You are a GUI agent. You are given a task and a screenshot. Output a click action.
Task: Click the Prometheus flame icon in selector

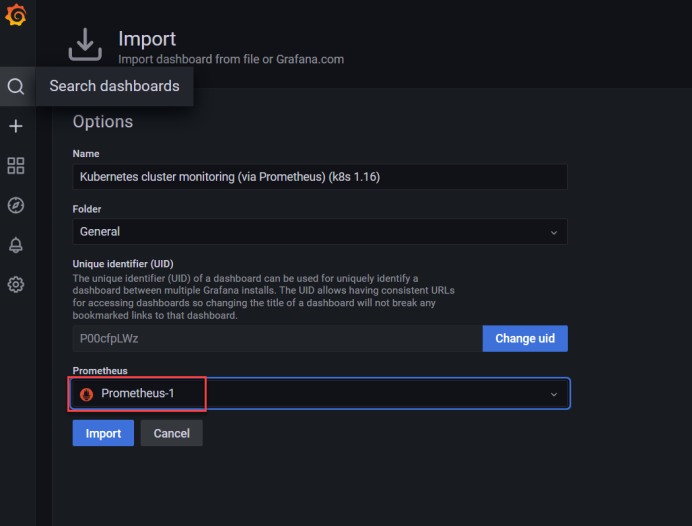(x=86, y=394)
